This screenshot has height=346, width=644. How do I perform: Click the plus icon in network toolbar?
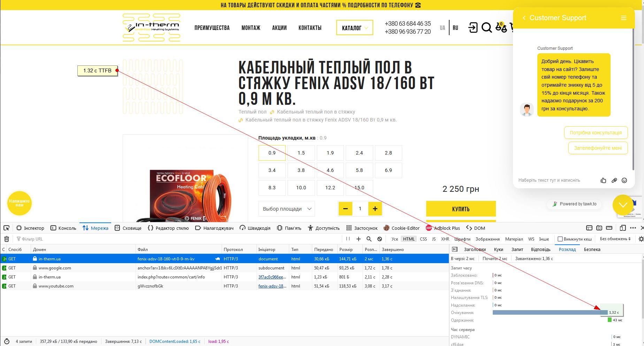click(x=358, y=239)
